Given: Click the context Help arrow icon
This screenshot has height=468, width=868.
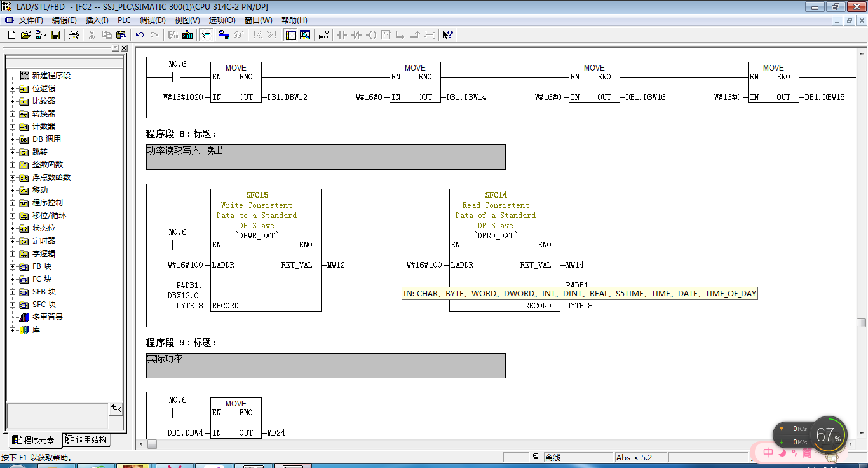Looking at the screenshot, I should pyautogui.click(x=447, y=35).
